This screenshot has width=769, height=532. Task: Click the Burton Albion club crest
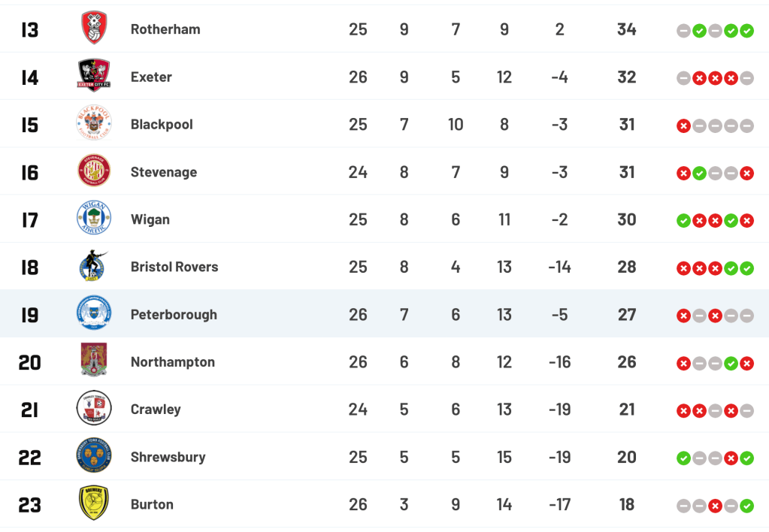tap(94, 503)
